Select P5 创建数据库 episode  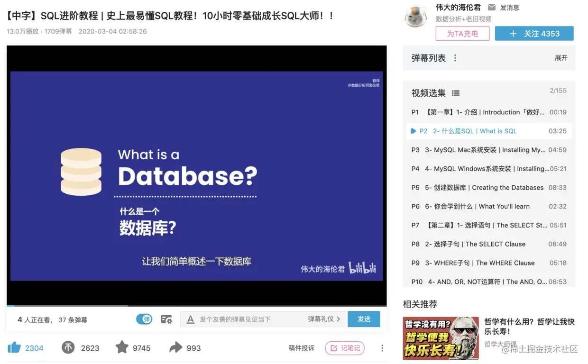[489, 188]
